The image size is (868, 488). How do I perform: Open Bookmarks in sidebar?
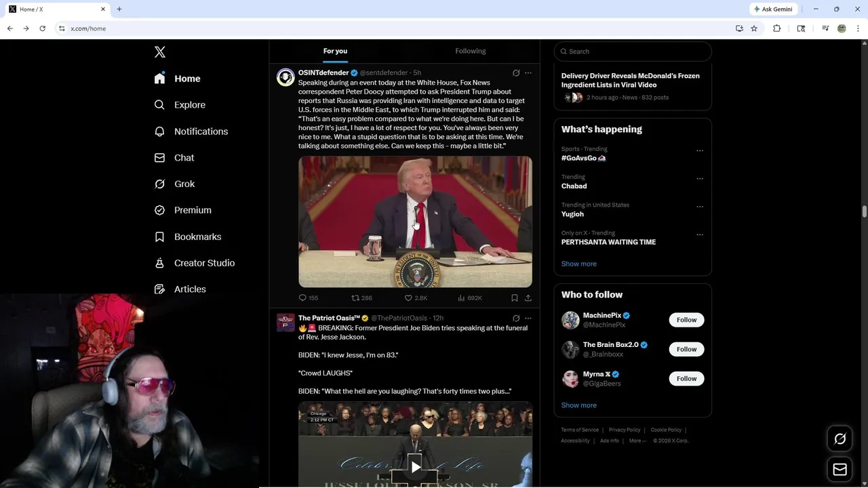click(188, 237)
